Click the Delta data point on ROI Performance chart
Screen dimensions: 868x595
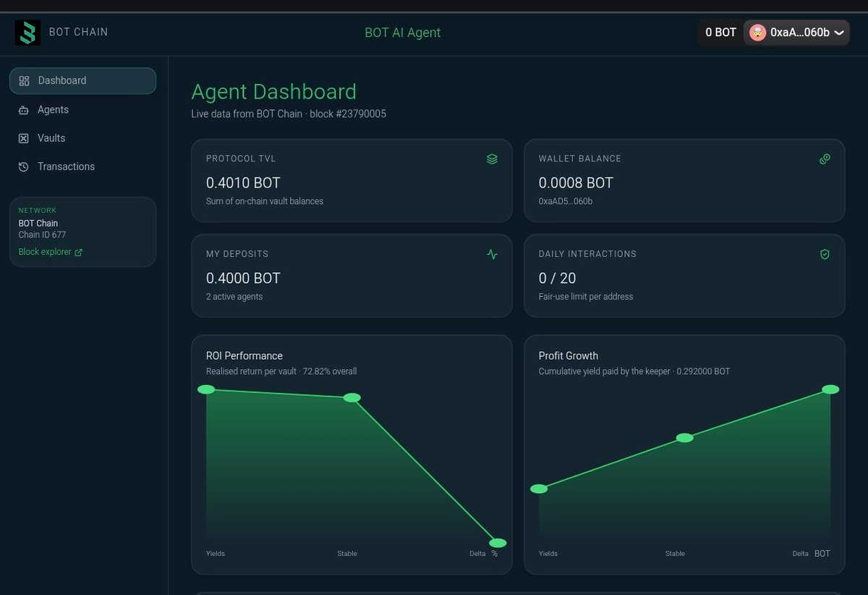tap(498, 543)
